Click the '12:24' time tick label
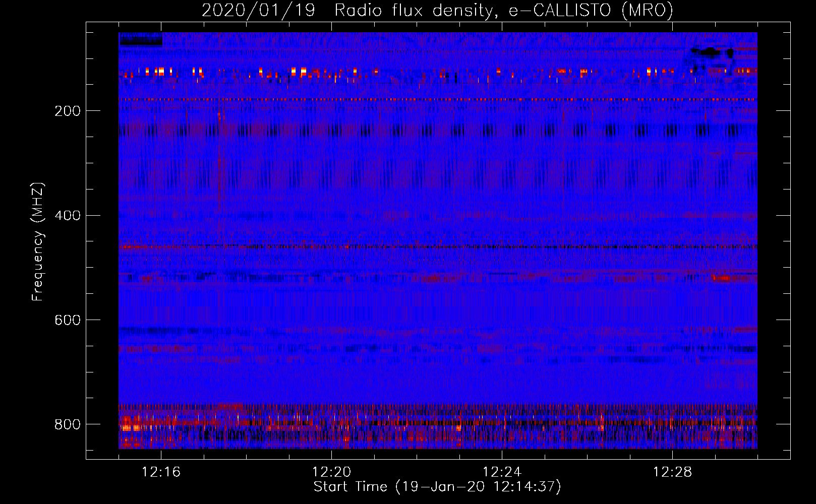The width and height of the screenshot is (816, 504). coord(502,472)
